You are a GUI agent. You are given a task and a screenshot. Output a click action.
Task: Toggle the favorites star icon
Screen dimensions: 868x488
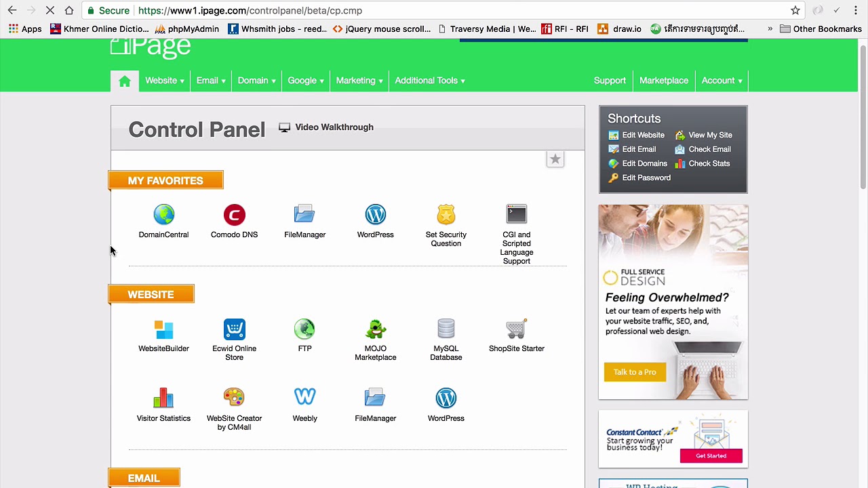tap(555, 159)
